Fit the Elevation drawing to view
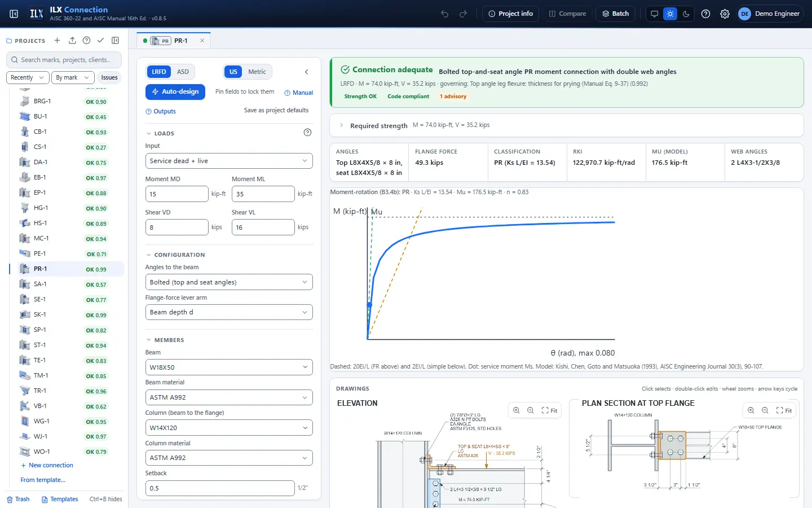The image size is (812, 508). tap(549, 410)
